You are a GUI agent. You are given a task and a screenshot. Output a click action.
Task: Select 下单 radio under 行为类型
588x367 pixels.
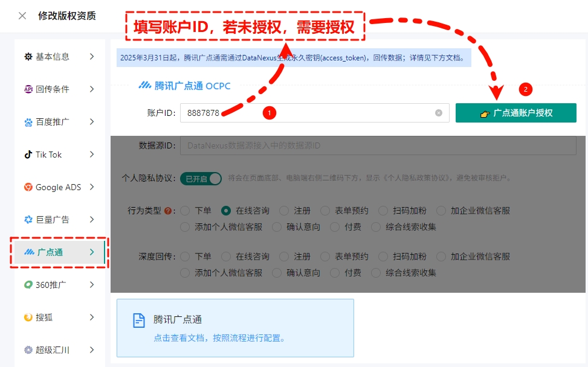185,211
